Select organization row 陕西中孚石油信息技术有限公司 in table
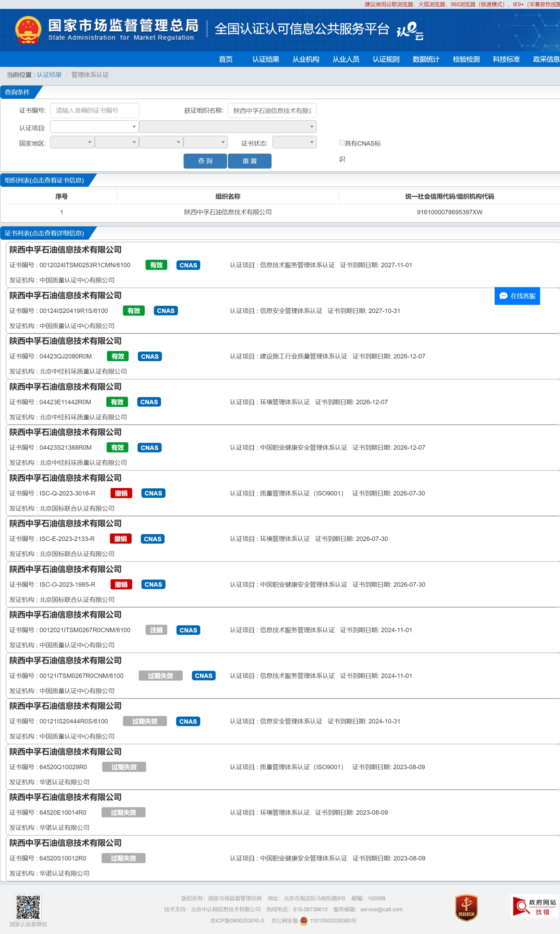Image resolution: width=560 pixels, height=934 pixels. click(x=228, y=212)
